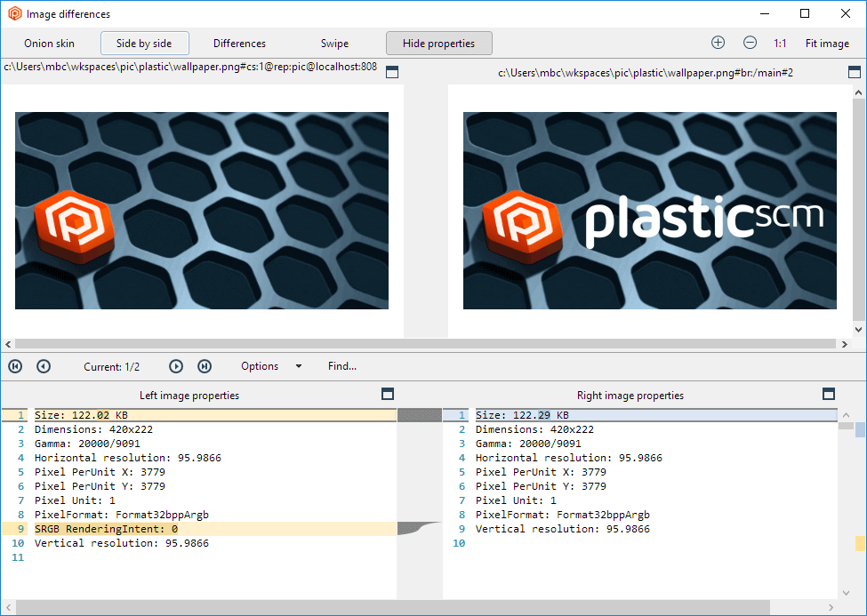867x616 pixels.
Task: Click Fit image button
Action: [x=827, y=44]
